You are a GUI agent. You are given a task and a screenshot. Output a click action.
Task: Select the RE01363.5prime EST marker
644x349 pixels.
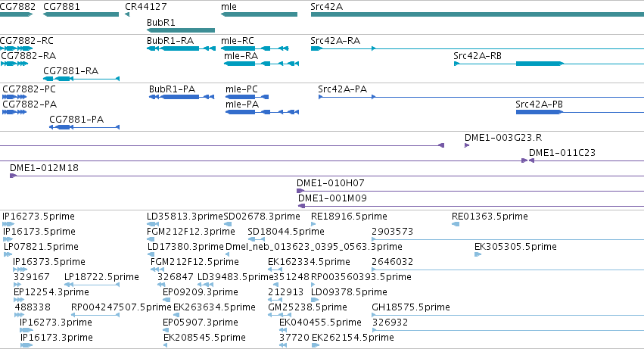[456, 224]
